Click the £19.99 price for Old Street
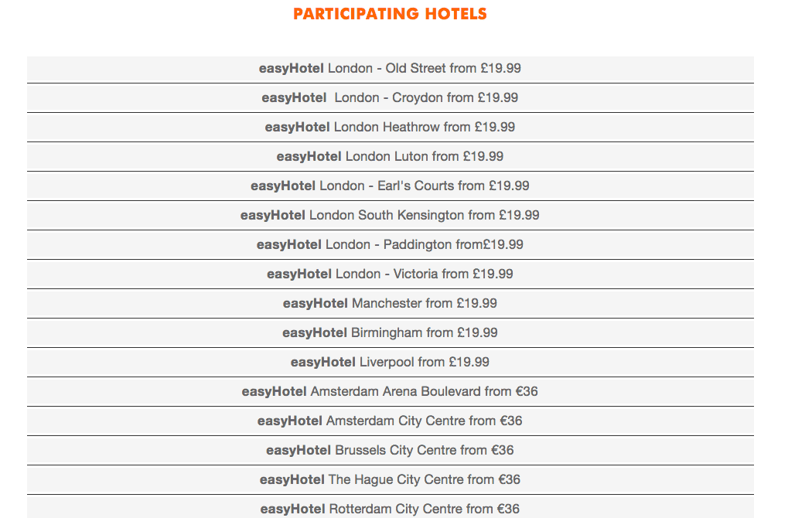This screenshot has height=518, width=812. point(500,68)
